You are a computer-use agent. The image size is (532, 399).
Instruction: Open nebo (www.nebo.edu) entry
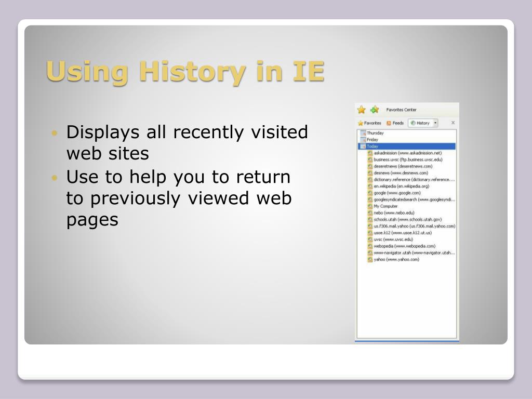[391, 212]
